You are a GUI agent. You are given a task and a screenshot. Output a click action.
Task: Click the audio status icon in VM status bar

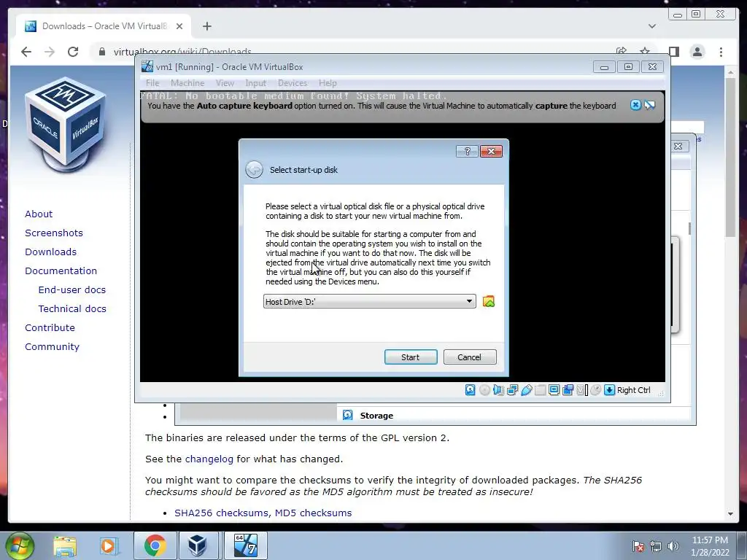click(x=498, y=390)
